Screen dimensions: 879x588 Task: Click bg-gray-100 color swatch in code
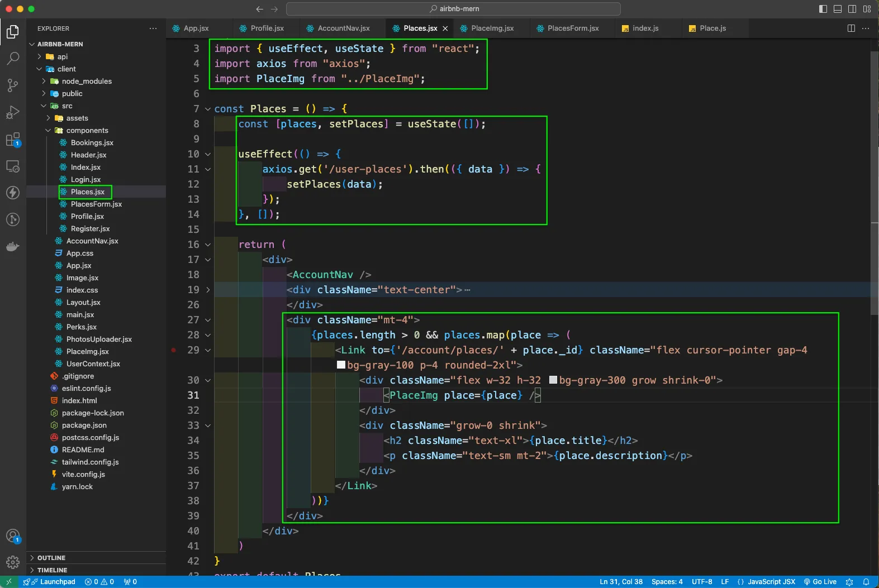341,365
